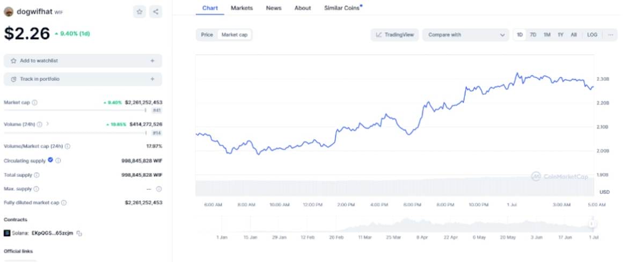Click Add to watchlist button
Image resolution: width=644 pixels, height=269 pixels.
pyautogui.click(x=83, y=61)
